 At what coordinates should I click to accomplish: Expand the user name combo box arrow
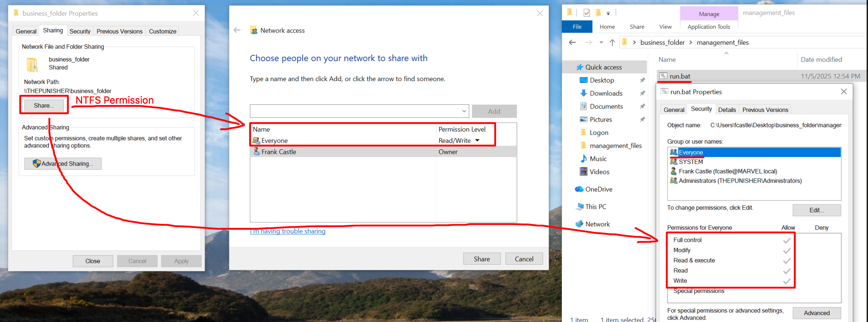464,111
